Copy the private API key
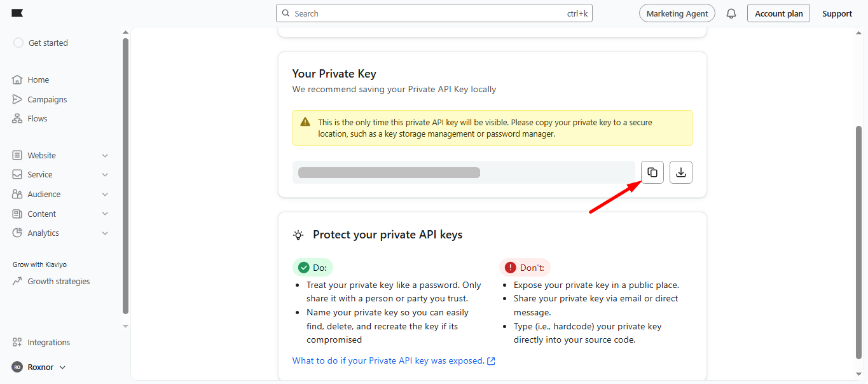Viewport: 868px width, 384px height. click(652, 172)
